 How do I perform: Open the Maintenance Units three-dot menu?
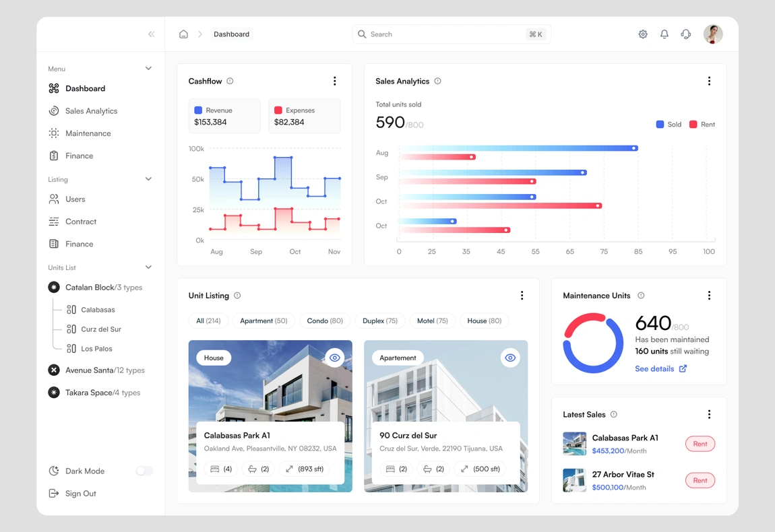(709, 296)
